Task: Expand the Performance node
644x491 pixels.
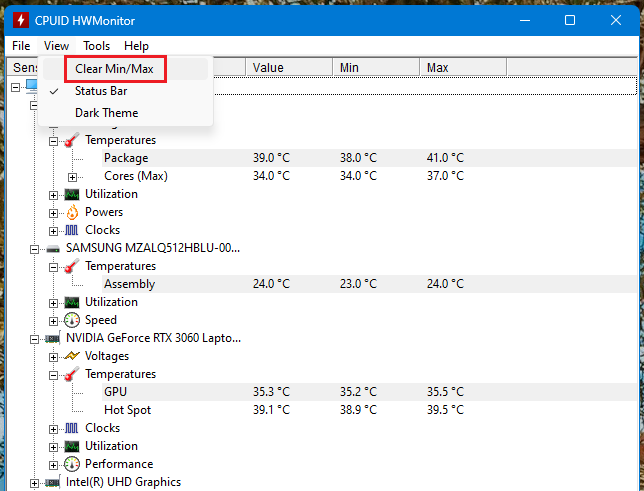Action: (53, 466)
